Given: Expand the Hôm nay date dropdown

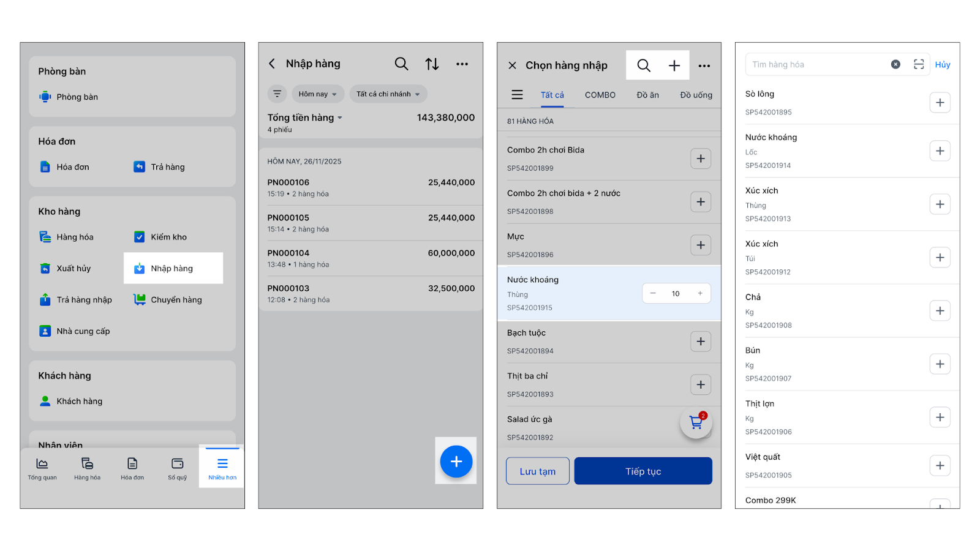Looking at the screenshot, I should pos(318,94).
